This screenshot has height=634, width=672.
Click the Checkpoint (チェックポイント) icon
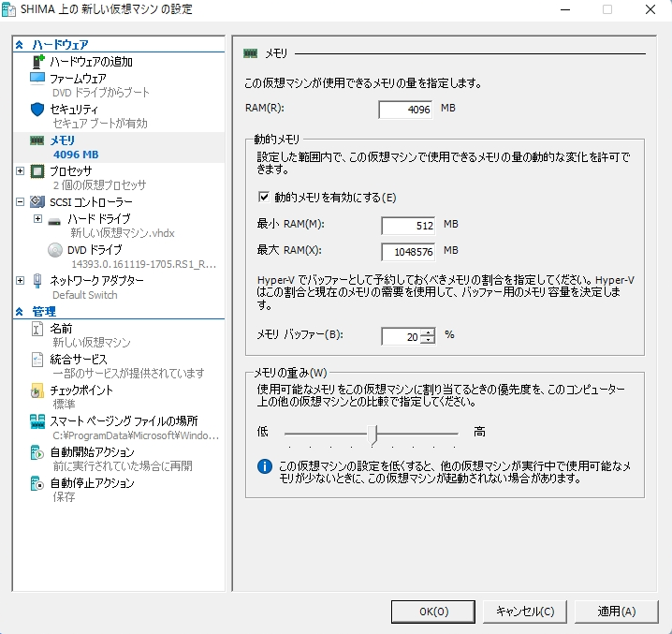pos(37,391)
